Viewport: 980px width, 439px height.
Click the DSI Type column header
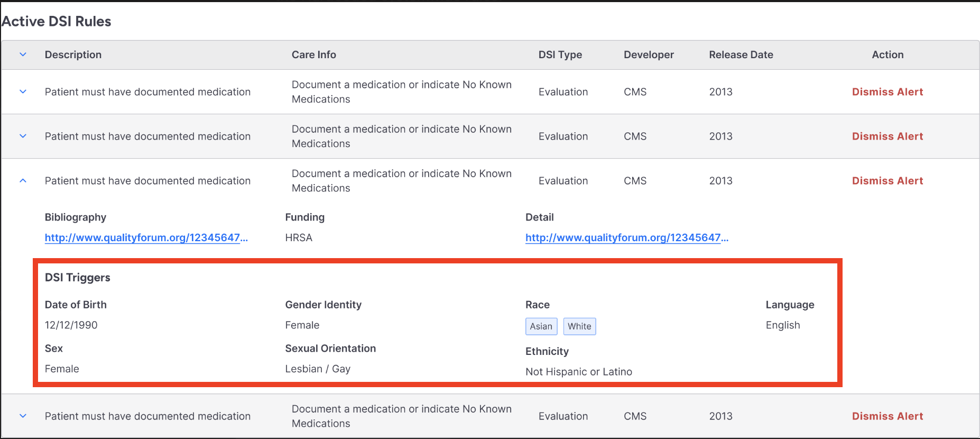560,54
